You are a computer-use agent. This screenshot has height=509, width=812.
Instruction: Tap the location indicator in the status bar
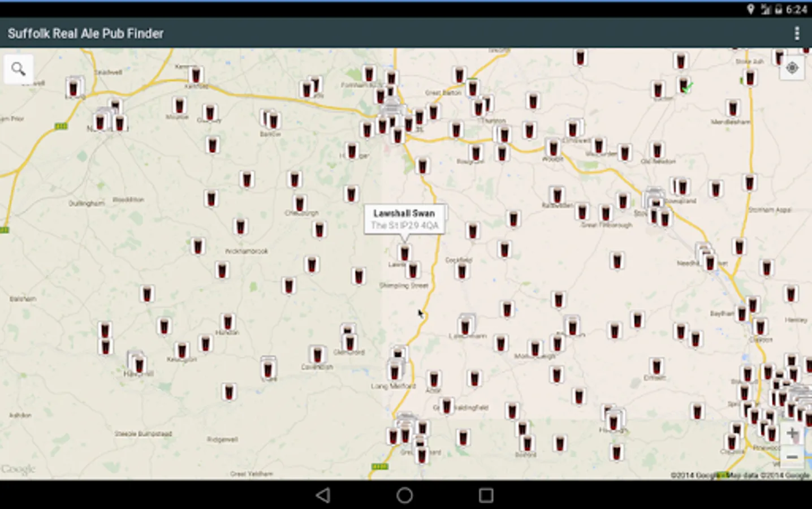tap(750, 9)
